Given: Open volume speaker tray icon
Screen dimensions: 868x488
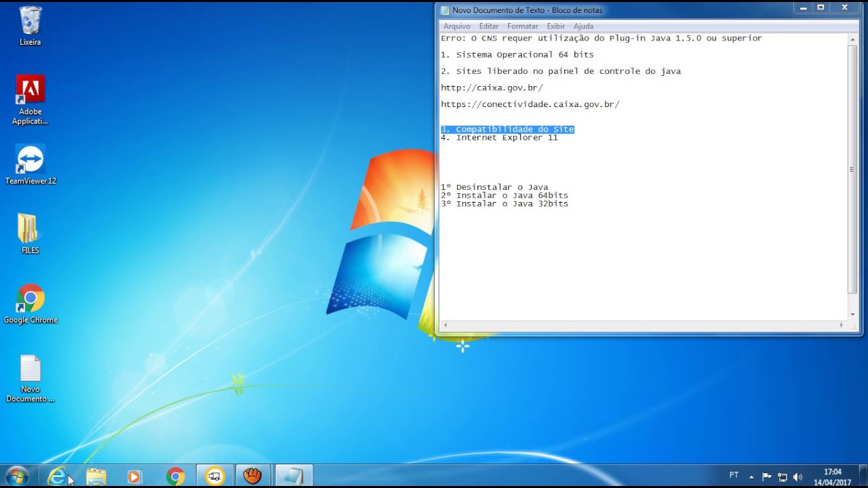Looking at the screenshot, I should (797, 476).
